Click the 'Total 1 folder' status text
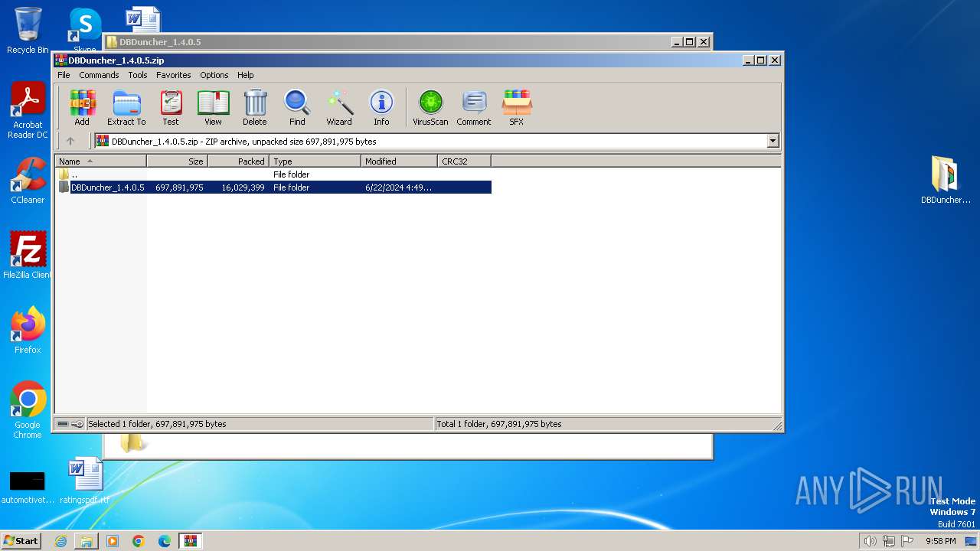980x551 pixels. click(x=498, y=424)
